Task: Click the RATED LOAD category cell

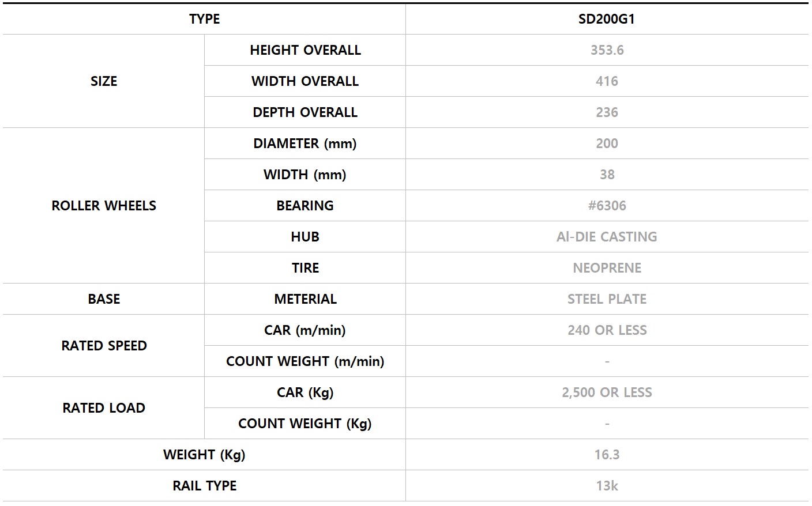Action: click(x=104, y=408)
